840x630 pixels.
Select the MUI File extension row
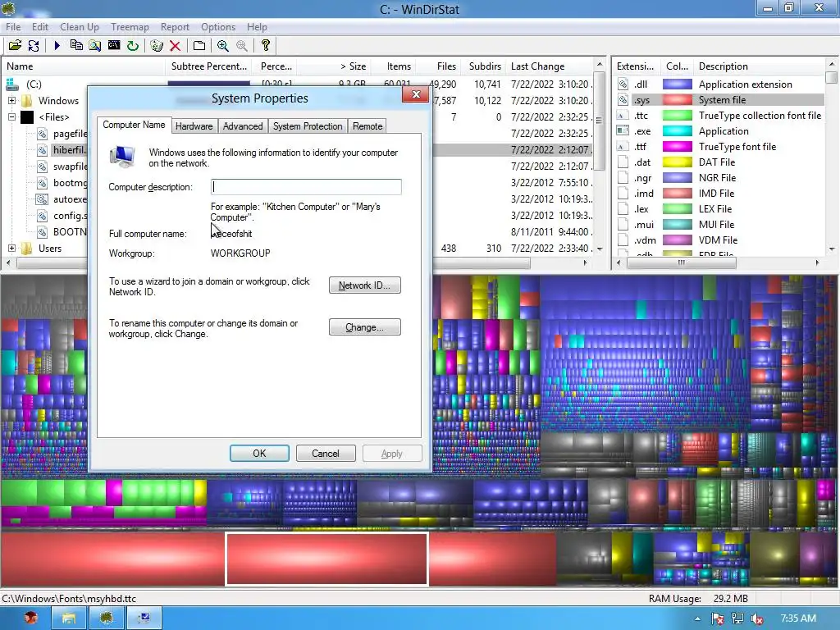coord(718,225)
